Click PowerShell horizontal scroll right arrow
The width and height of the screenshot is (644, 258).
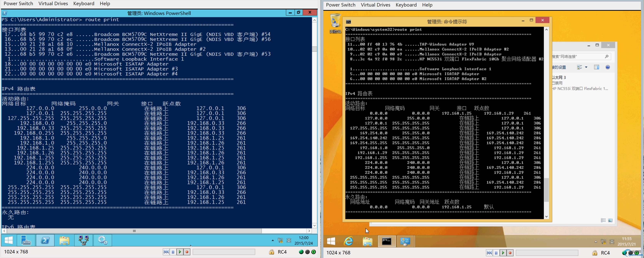point(309,231)
